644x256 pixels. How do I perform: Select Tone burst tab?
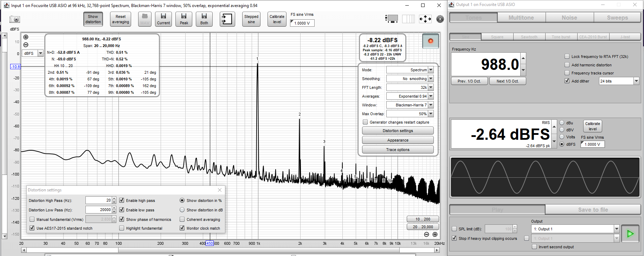click(x=561, y=37)
